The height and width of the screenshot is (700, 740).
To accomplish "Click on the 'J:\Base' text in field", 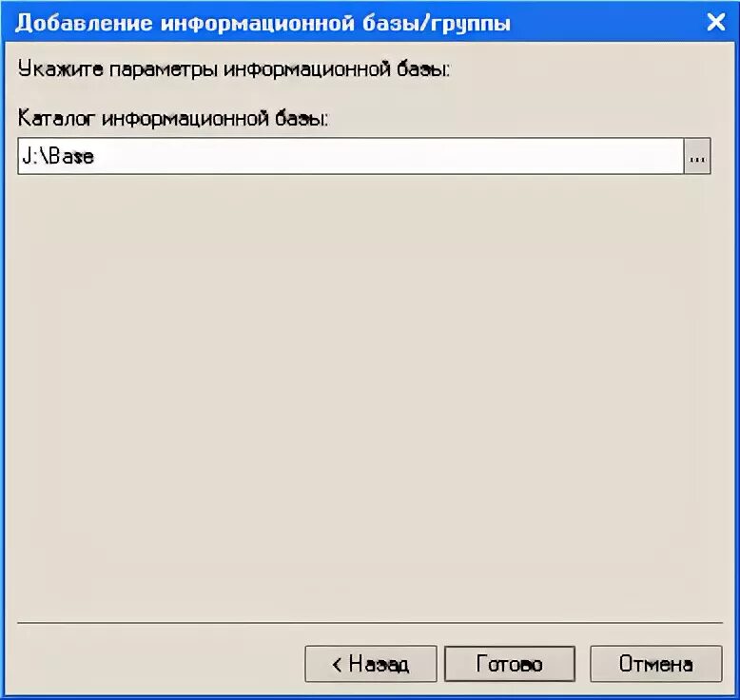I will coord(58,156).
